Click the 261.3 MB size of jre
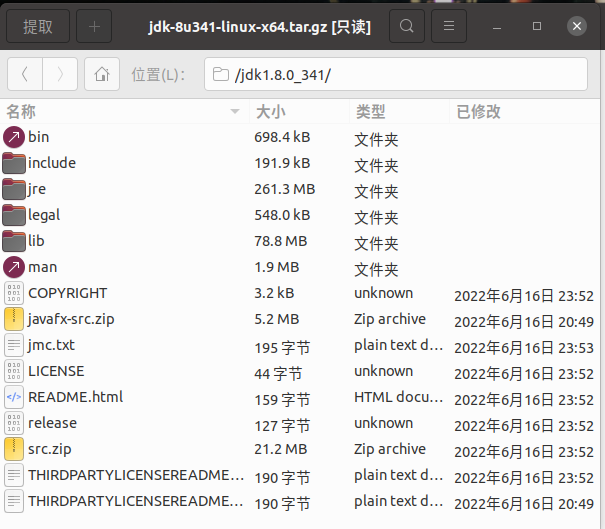This screenshot has height=529, width=605. pyautogui.click(x=285, y=189)
